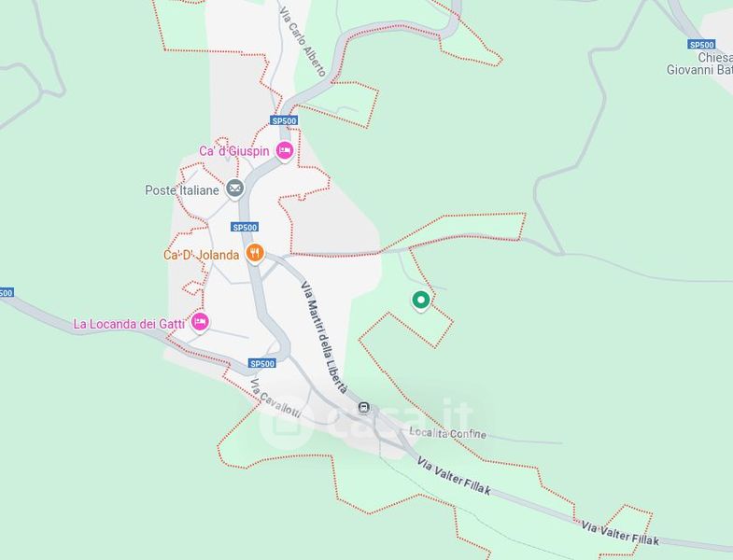Click the SP500 shield above Ca' D' Jolanda
The height and width of the screenshot is (560, 733).
245,227
